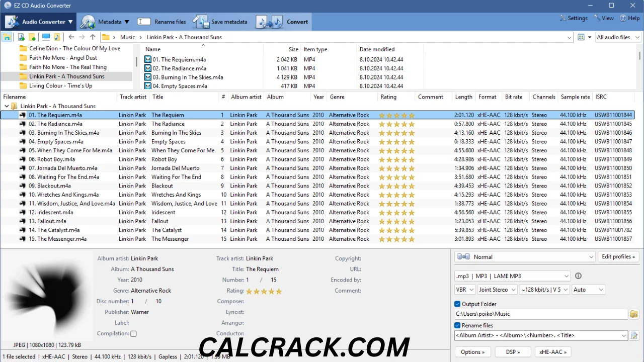Click the Convert button
644x362 pixels.
283,22
